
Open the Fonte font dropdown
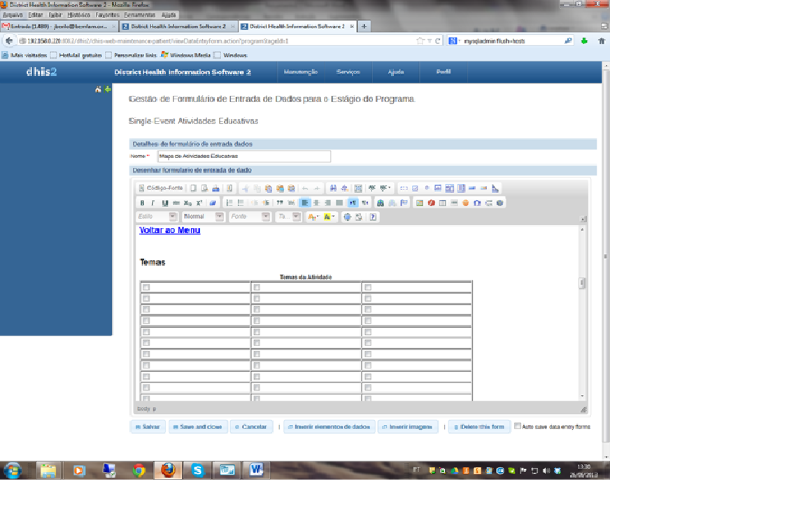coord(250,217)
